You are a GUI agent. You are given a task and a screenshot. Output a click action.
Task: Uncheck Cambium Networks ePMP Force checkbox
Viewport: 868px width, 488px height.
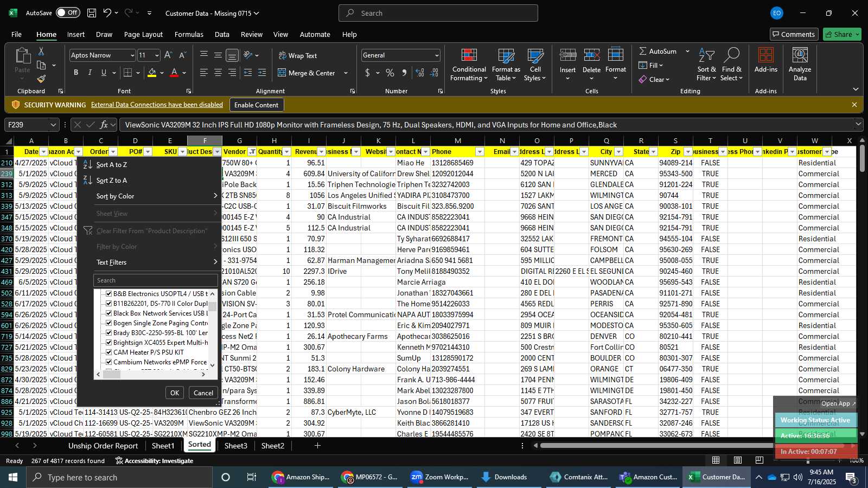108,362
